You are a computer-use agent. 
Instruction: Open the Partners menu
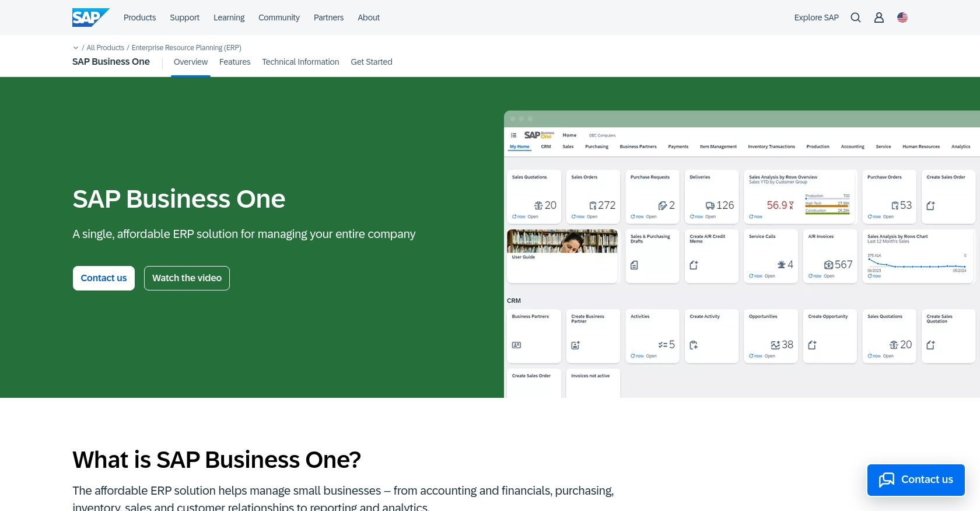pos(328,17)
